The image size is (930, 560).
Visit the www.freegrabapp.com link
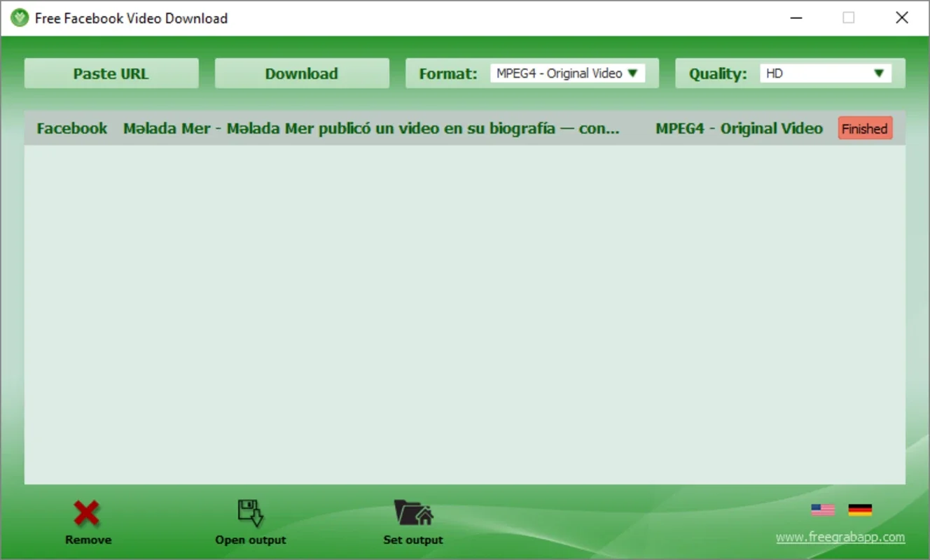[x=840, y=538]
